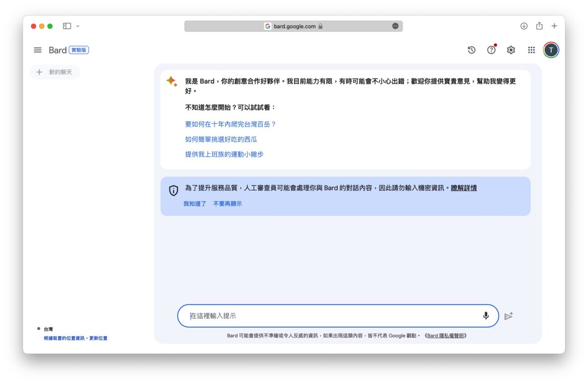
Task: Open Safari sidebar dropdown chevron
Action: pyautogui.click(x=78, y=26)
